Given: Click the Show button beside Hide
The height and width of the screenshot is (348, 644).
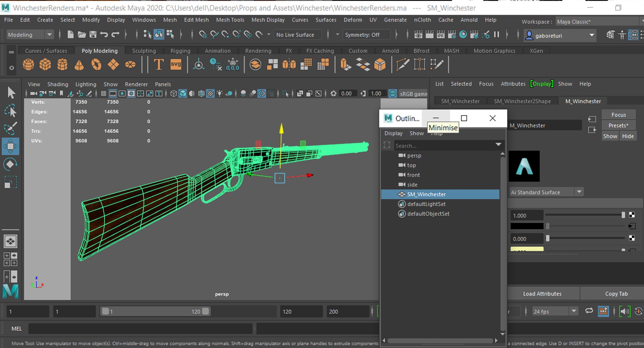Looking at the screenshot, I should [610, 136].
